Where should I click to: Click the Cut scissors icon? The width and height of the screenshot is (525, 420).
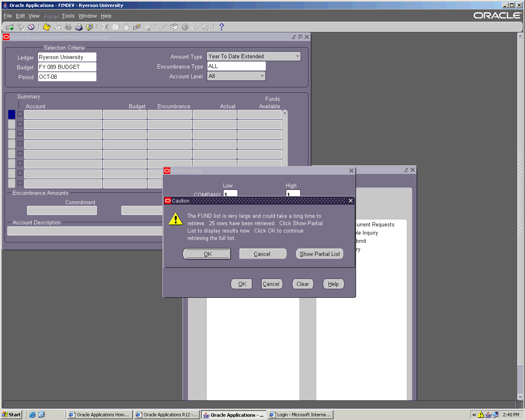(105, 27)
